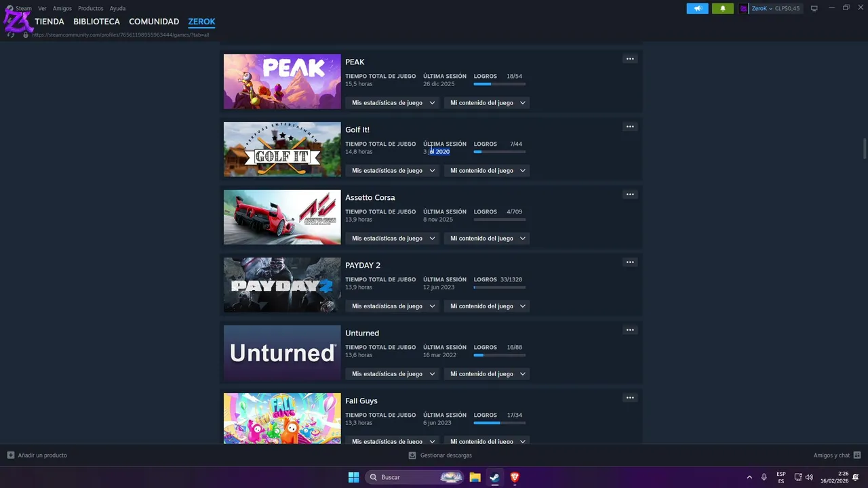Image resolution: width=868 pixels, height=488 pixels.
Task: Open Windows Start menu
Action: tap(353, 477)
